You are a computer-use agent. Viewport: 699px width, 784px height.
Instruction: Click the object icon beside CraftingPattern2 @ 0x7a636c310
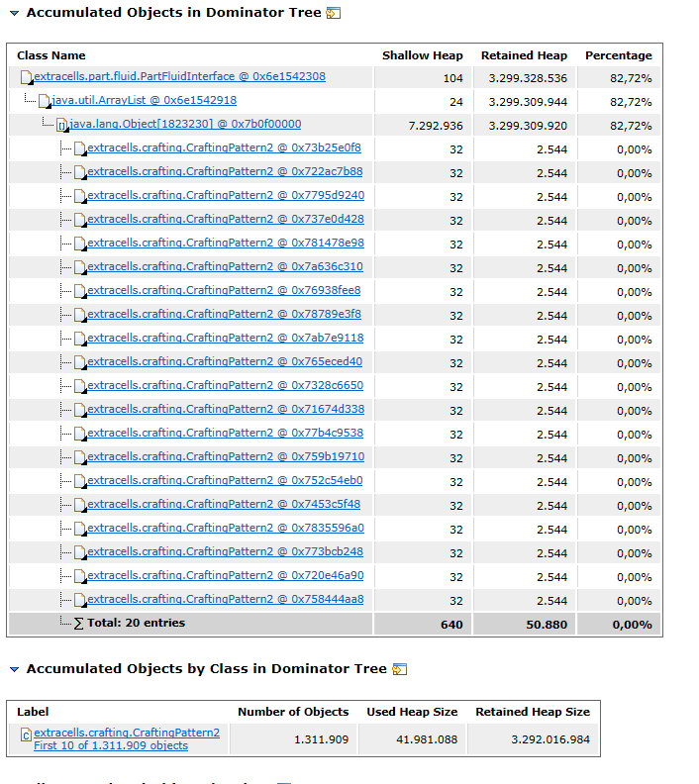pos(80,267)
